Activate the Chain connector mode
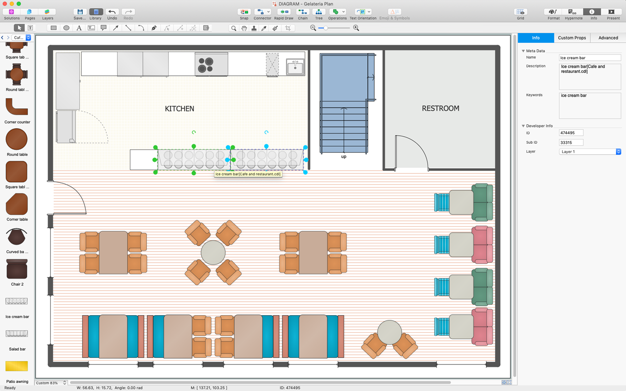Screen dimensions: 626x391 (303, 12)
